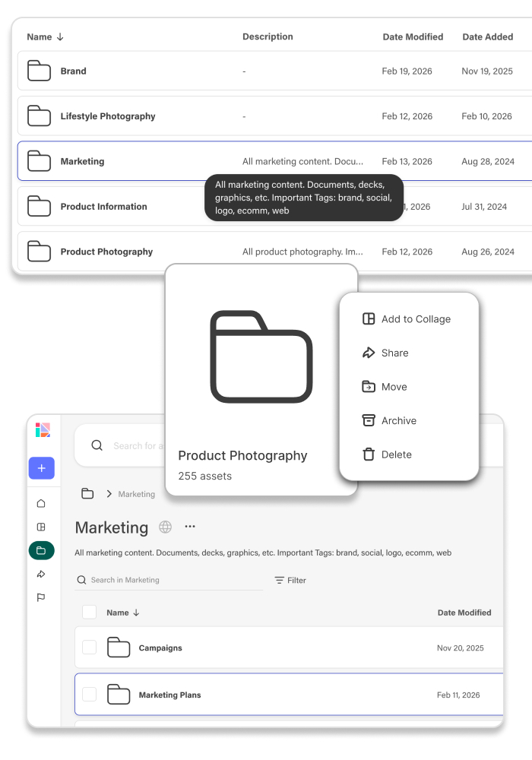Sort by Date Modified in top list
The width and height of the screenshot is (532, 760).
(413, 36)
